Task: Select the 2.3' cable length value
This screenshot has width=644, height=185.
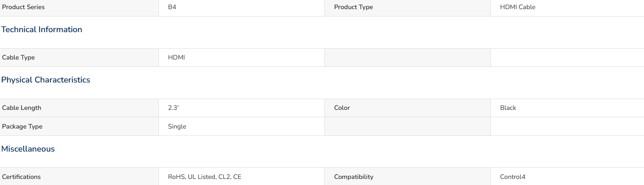Action: click(173, 108)
